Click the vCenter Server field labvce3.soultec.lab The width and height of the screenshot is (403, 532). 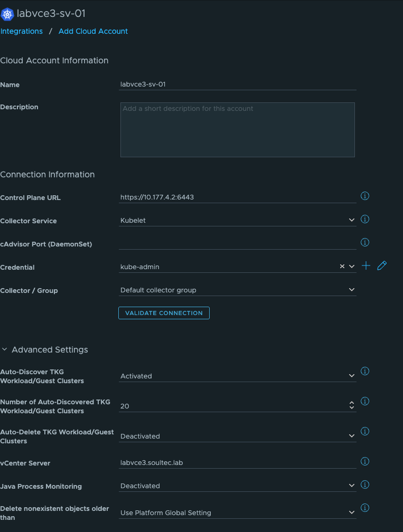(x=237, y=463)
